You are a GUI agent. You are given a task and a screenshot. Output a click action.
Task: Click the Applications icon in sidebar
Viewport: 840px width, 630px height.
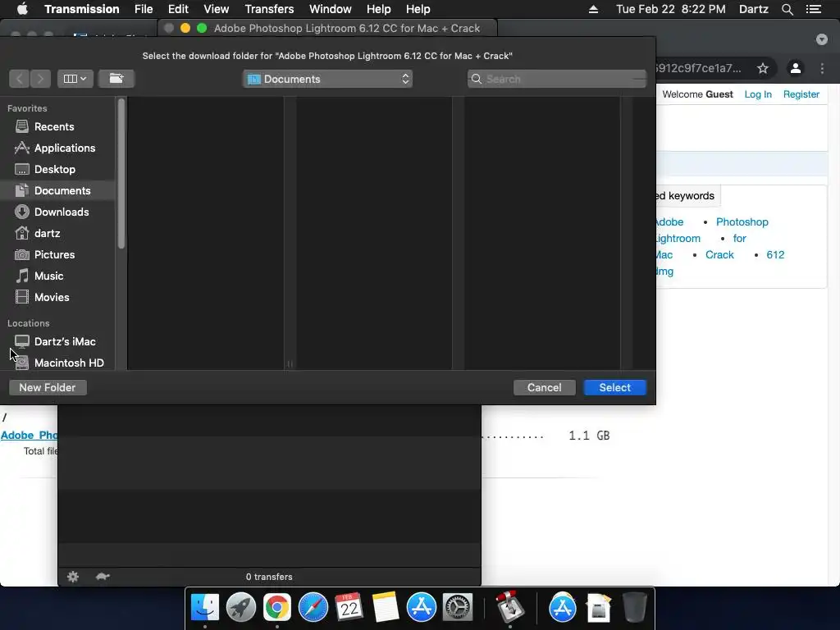click(22, 148)
